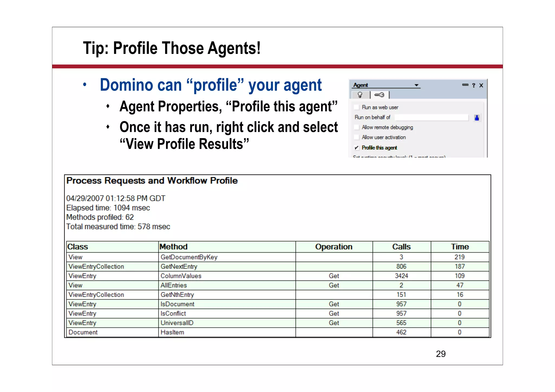Image resolution: width=555 pixels, height=392 pixels.
Task: Click the slide title Tip: Profile Those Agents!
Action: click(x=172, y=48)
